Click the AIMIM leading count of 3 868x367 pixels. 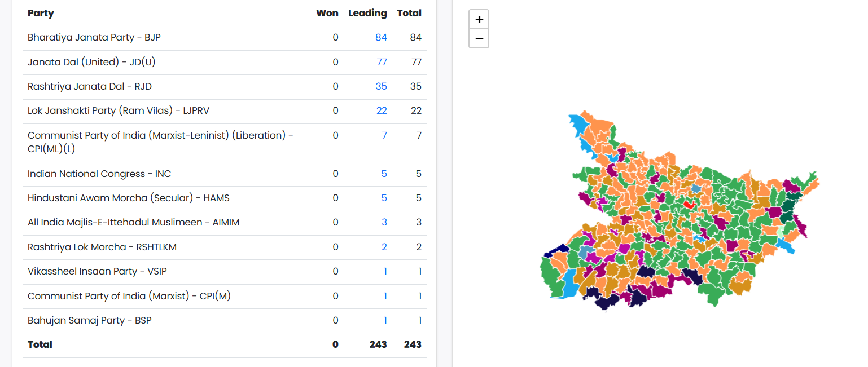(384, 222)
